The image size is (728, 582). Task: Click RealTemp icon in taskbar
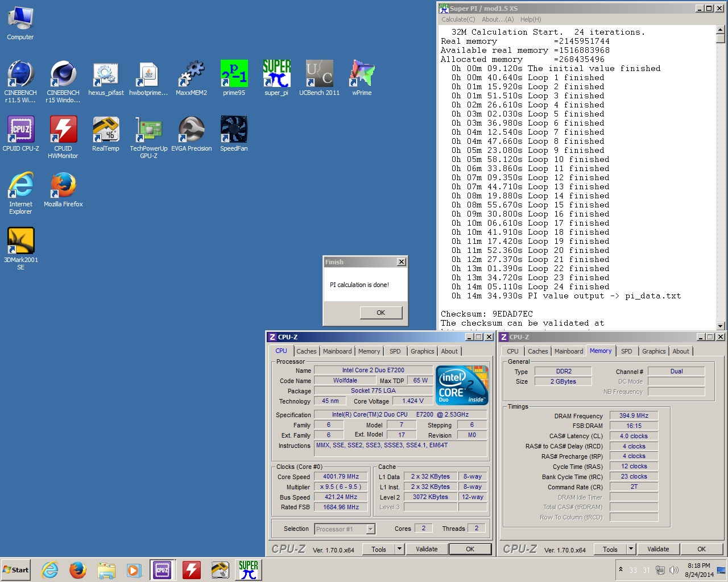click(220, 570)
